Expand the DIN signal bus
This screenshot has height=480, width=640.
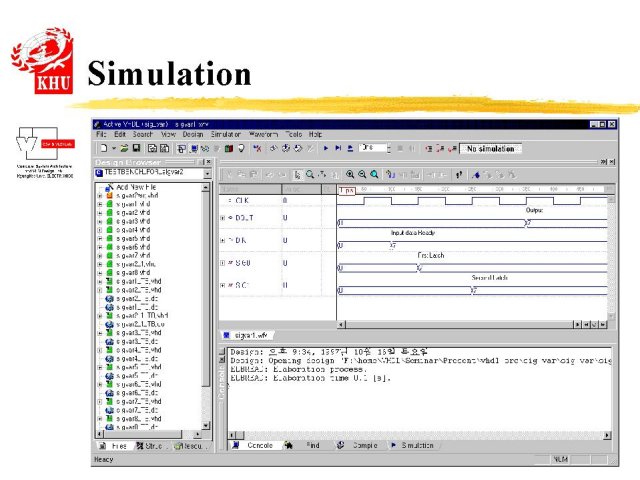click(222, 242)
